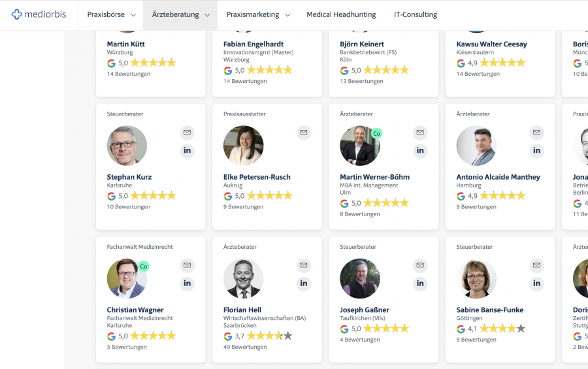
Task: Click Antonio Alcaide Manthey's email icon
Action: click(537, 133)
